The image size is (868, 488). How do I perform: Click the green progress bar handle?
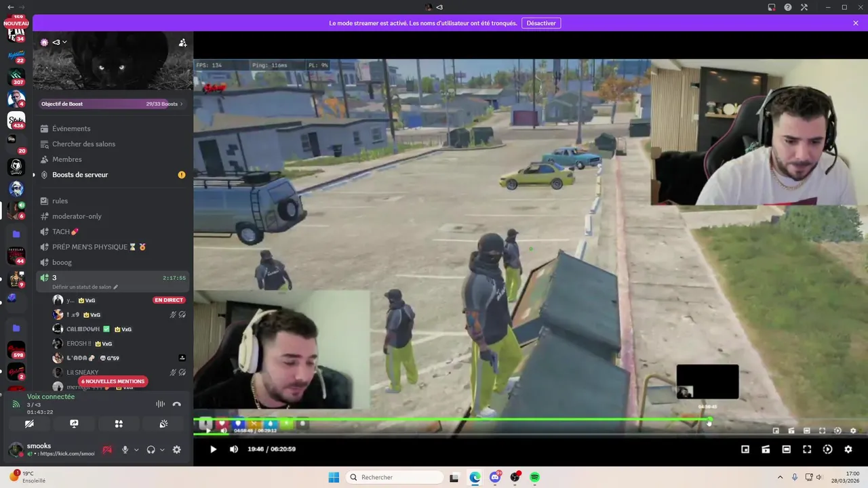(x=709, y=421)
